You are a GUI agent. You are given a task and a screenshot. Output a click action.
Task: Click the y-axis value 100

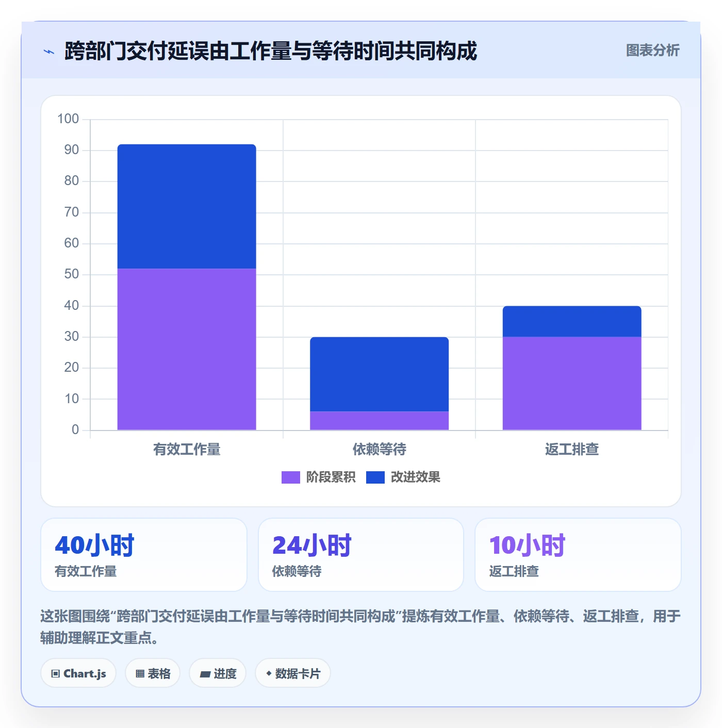click(x=68, y=119)
